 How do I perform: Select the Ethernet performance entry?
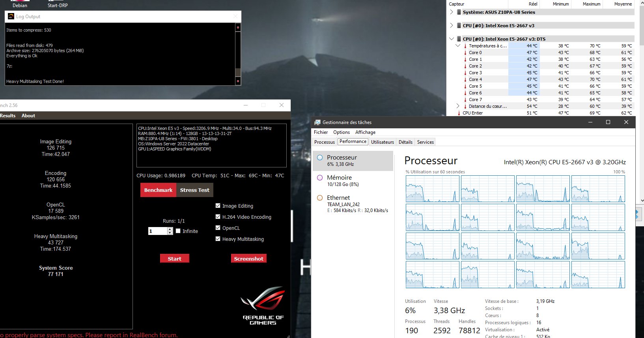pyautogui.click(x=353, y=204)
